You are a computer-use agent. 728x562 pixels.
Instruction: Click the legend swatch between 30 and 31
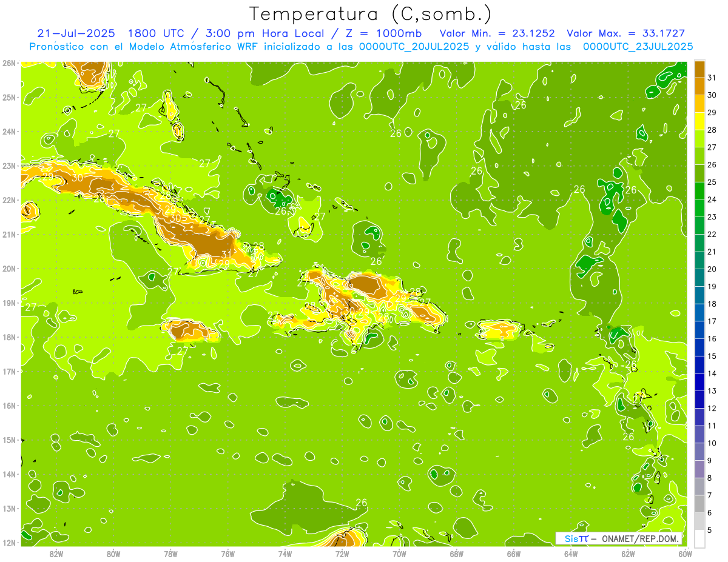click(700, 86)
